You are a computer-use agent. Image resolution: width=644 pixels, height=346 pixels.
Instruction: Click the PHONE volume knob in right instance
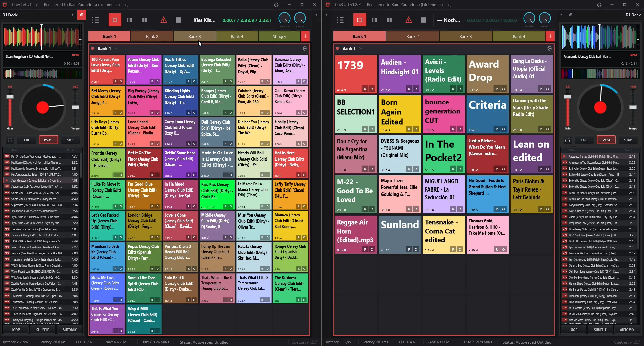(x=545, y=19)
